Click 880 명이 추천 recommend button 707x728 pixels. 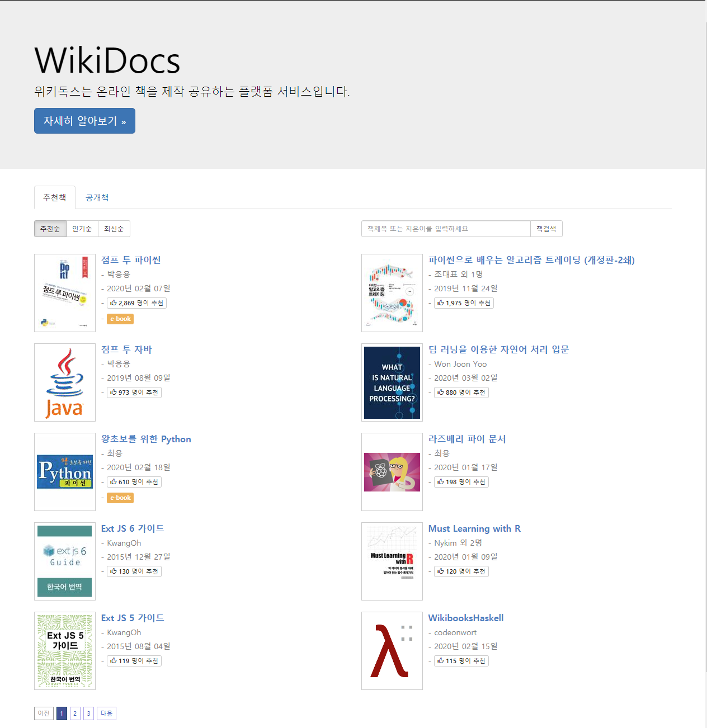461,393
